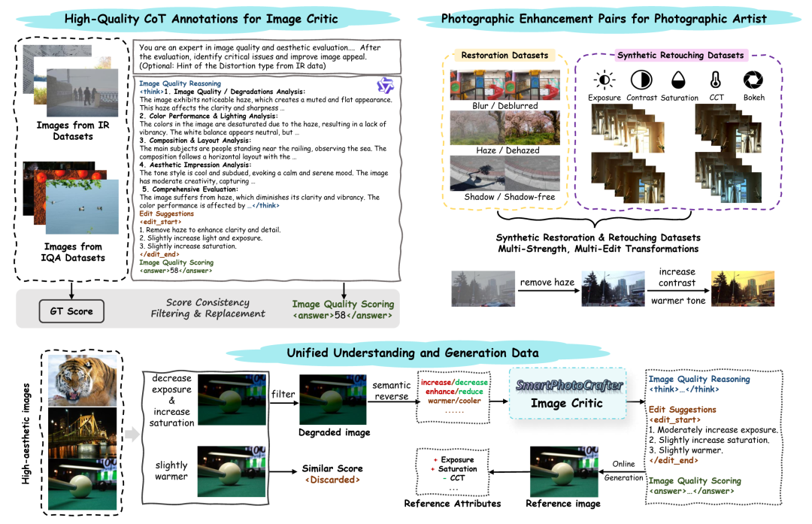Click the Saturation droplet icon
812x524 pixels.
pos(678,80)
